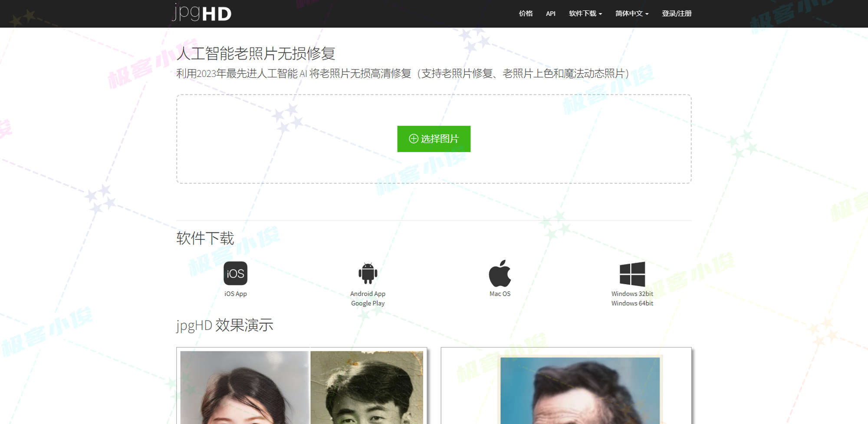The width and height of the screenshot is (868, 424).
Task: Click the jpgHD 效果演示 heading
Action: [x=225, y=325]
